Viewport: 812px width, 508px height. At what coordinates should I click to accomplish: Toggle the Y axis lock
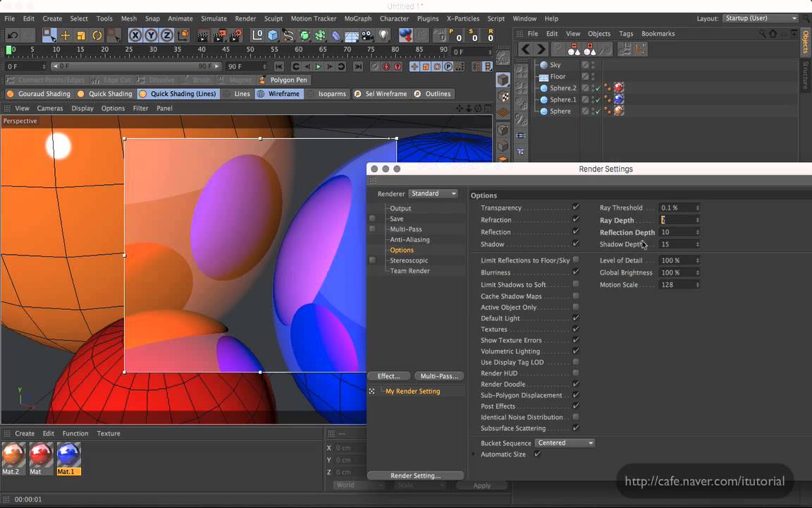pyautogui.click(x=152, y=35)
